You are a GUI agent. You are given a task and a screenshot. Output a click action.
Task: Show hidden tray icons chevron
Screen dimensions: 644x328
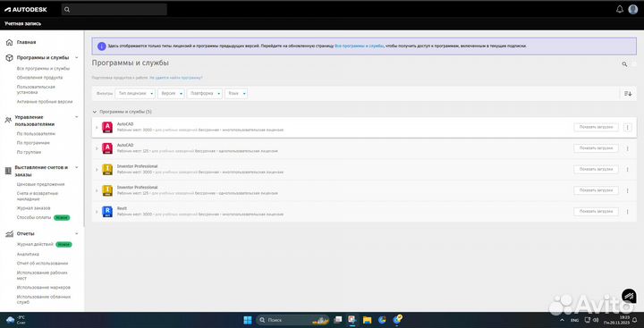[x=562, y=320]
